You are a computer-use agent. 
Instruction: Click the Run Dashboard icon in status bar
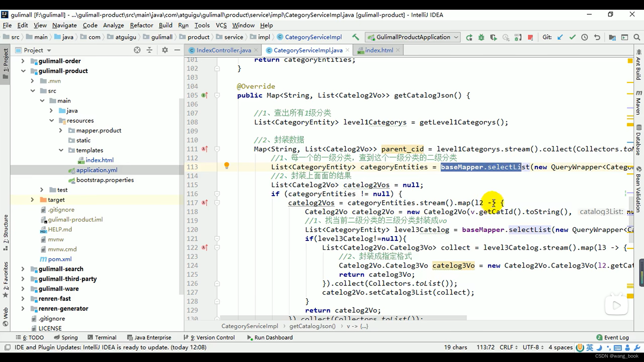(x=250, y=337)
